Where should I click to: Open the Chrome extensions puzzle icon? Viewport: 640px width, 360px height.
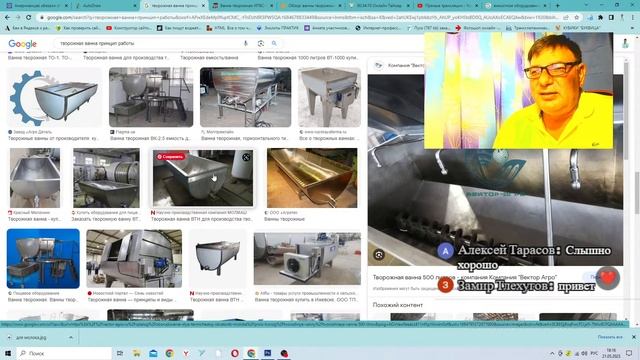(x=600, y=18)
